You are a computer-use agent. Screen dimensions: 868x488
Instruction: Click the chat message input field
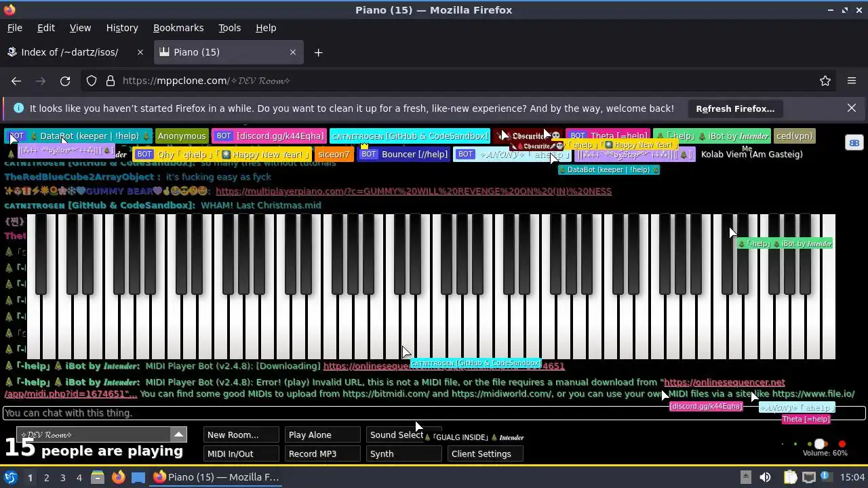tap(434, 413)
